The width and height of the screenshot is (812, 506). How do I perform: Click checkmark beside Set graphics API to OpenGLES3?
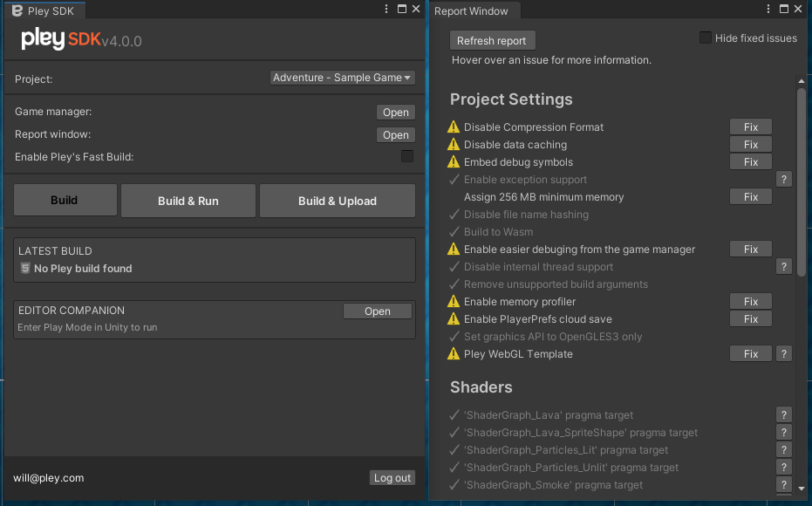pos(454,336)
